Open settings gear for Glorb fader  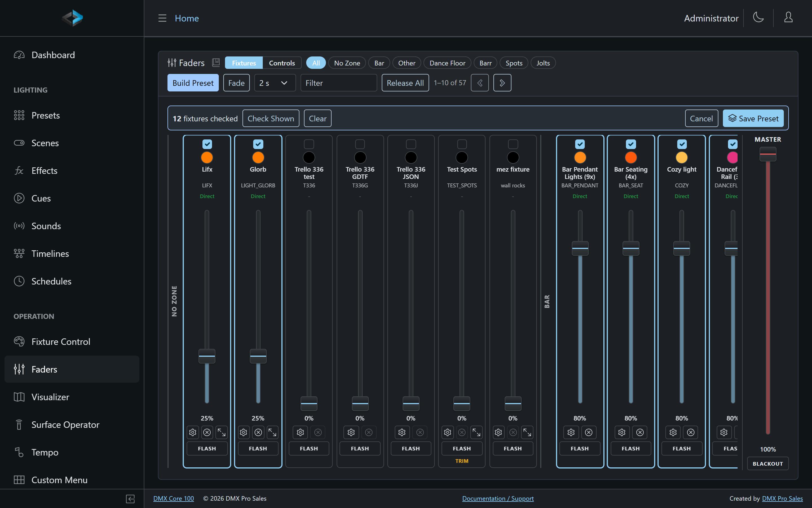(x=244, y=432)
